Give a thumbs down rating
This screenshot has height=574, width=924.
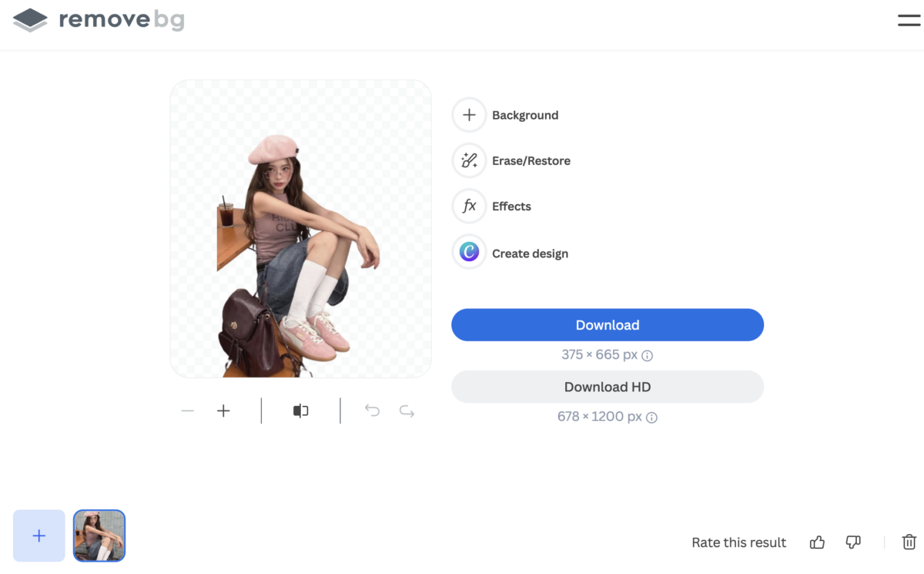(853, 542)
